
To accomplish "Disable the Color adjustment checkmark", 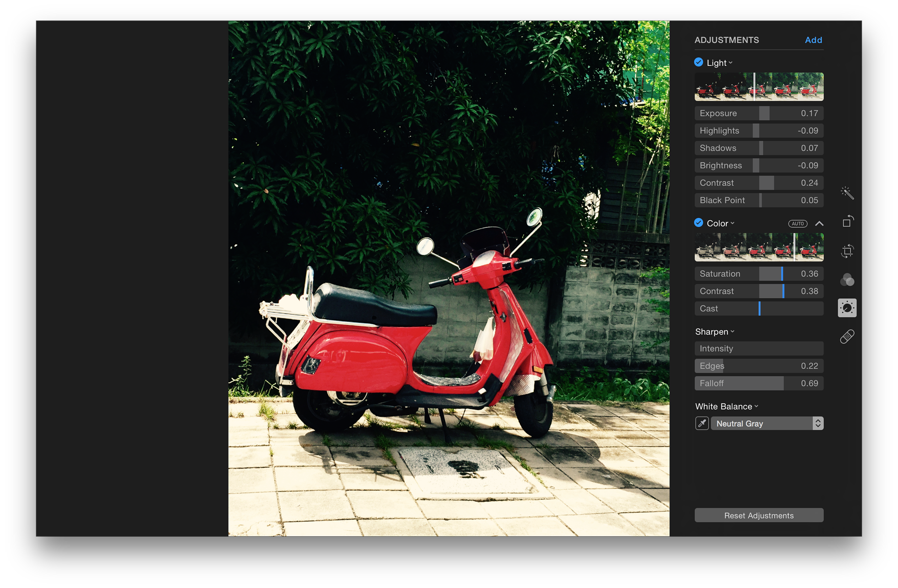I will 699,223.
